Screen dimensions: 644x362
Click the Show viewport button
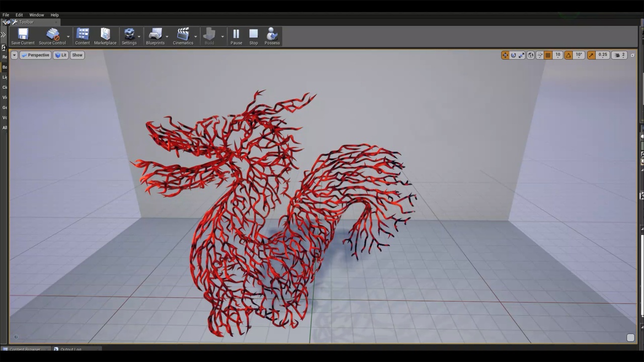coord(77,55)
